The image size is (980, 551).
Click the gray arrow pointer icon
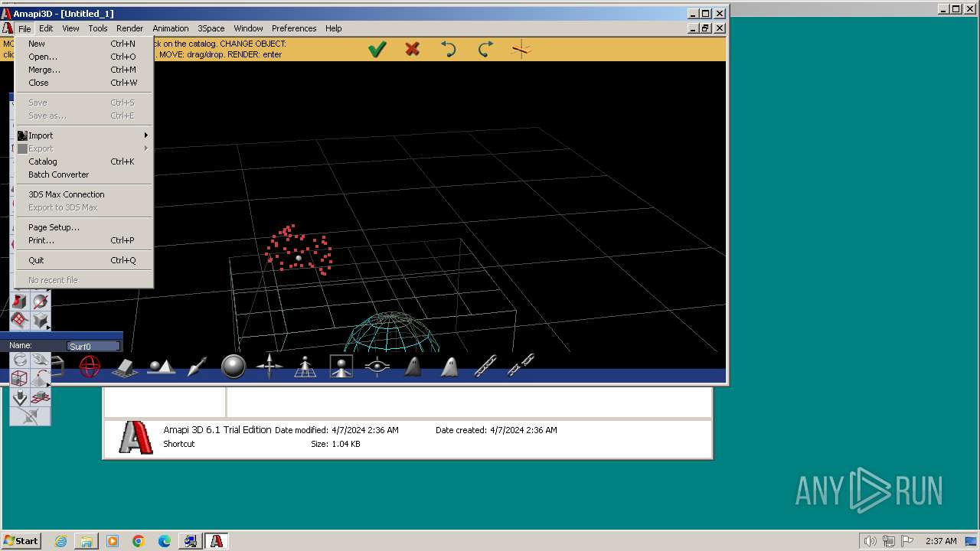(198, 367)
